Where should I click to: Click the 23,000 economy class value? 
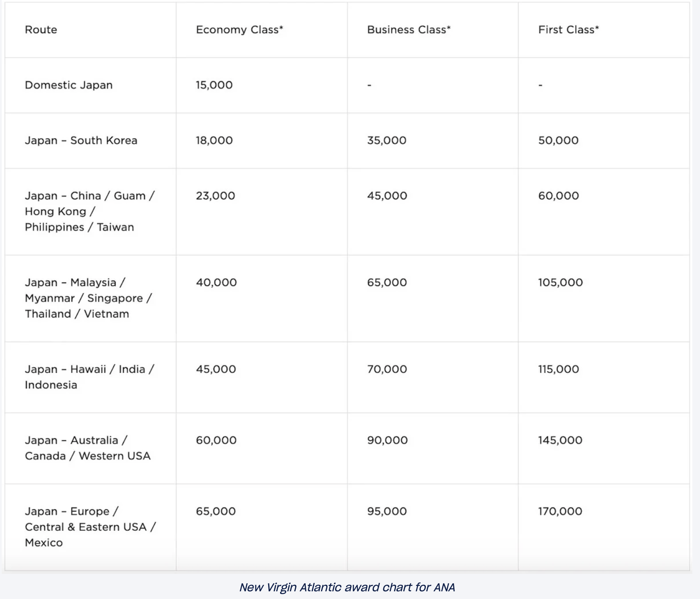point(215,196)
